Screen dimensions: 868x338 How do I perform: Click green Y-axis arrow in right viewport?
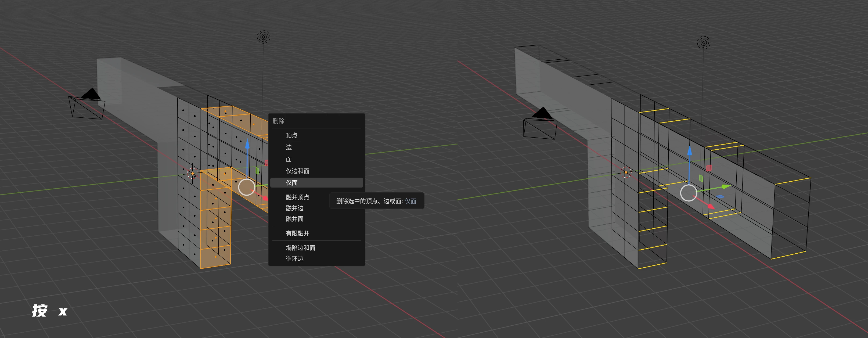click(x=725, y=186)
